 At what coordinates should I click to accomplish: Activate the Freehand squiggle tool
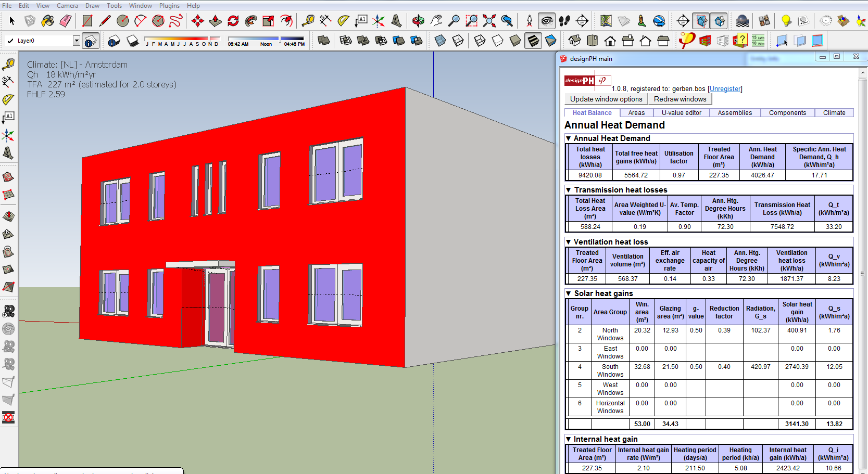point(176,21)
